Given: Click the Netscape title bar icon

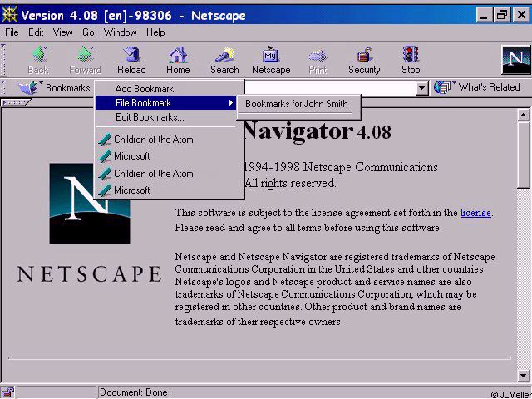Looking at the screenshot, I should (9, 15).
